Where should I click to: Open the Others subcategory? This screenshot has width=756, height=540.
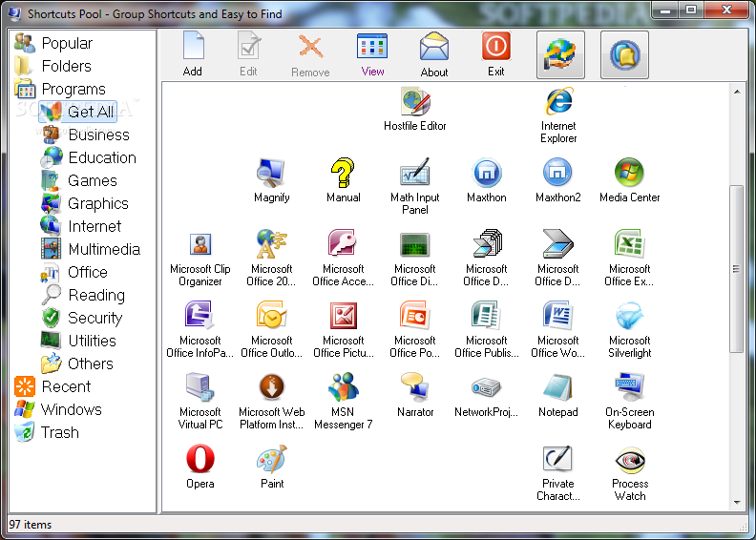[77, 363]
